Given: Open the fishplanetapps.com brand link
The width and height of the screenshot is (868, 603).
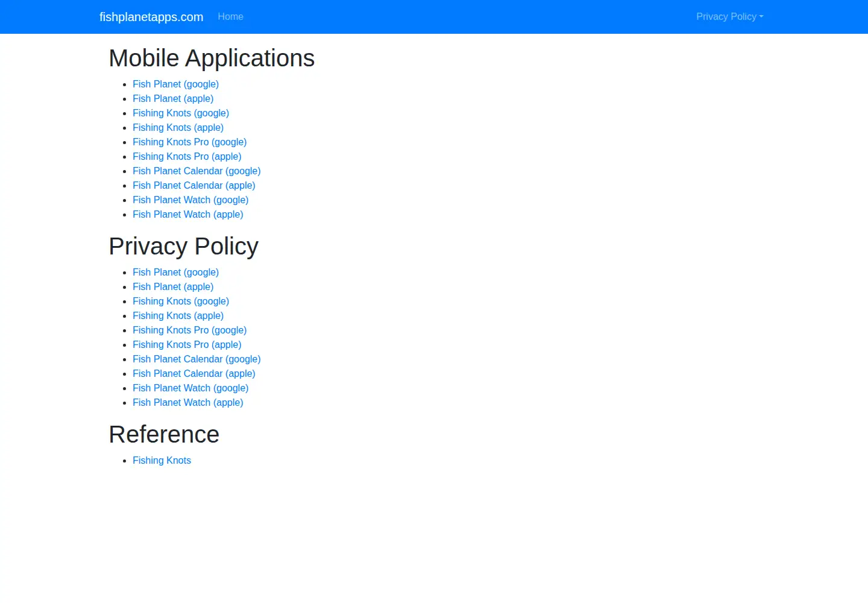Looking at the screenshot, I should [x=151, y=17].
